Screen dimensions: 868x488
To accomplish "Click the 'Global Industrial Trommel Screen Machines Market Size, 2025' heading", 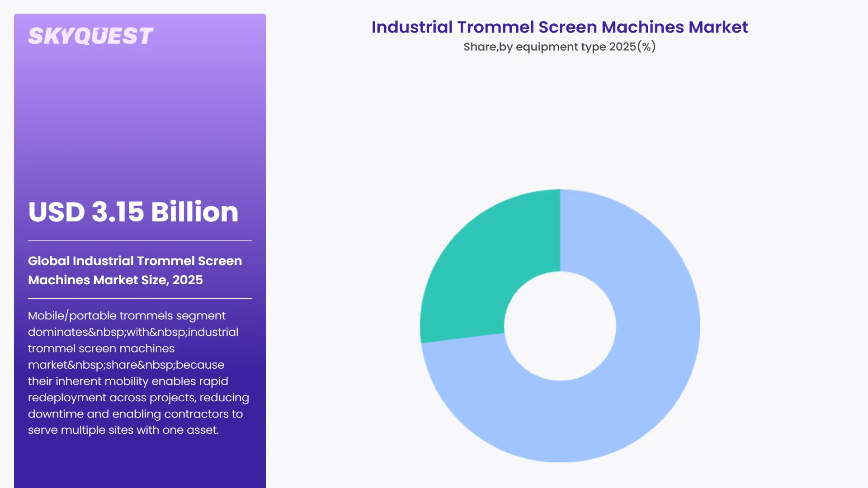I will 135,270.
